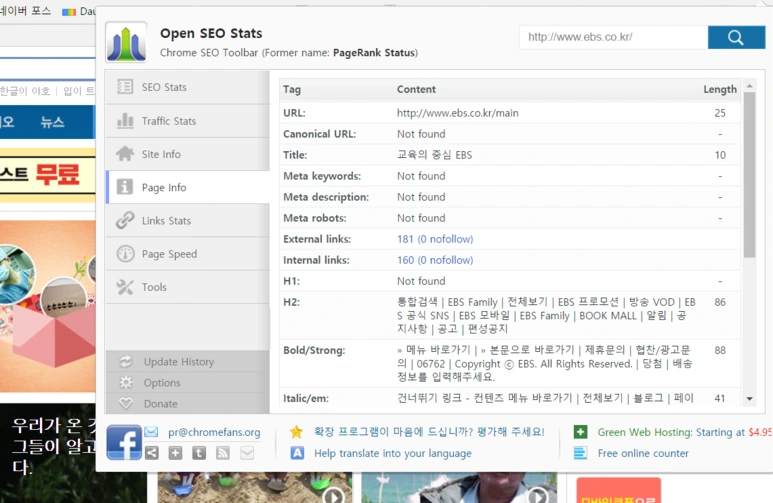
Task: Click the Page Speed gauge icon
Action: 125,253
